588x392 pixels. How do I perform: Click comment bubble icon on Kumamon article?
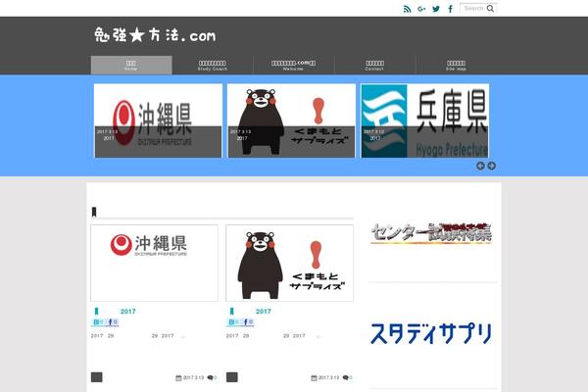pos(345,377)
